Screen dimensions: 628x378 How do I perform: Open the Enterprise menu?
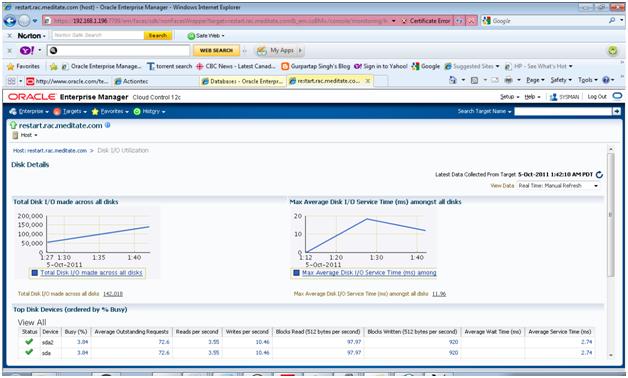click(x=29, y=111)
